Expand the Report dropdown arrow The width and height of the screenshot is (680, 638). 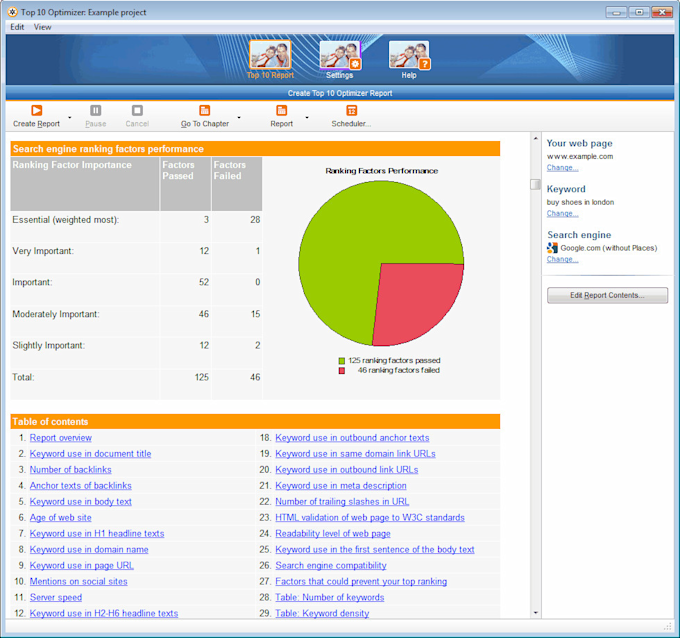307,118
